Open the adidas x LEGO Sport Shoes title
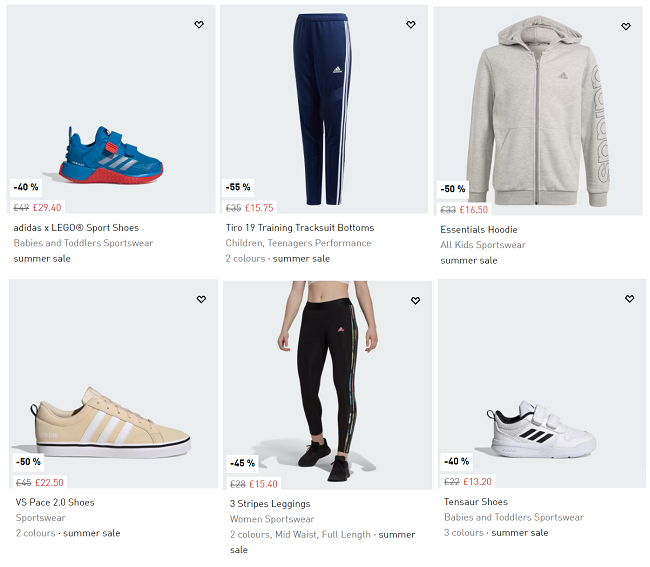This screenshot has height=567, width=650. coord(76,228)
